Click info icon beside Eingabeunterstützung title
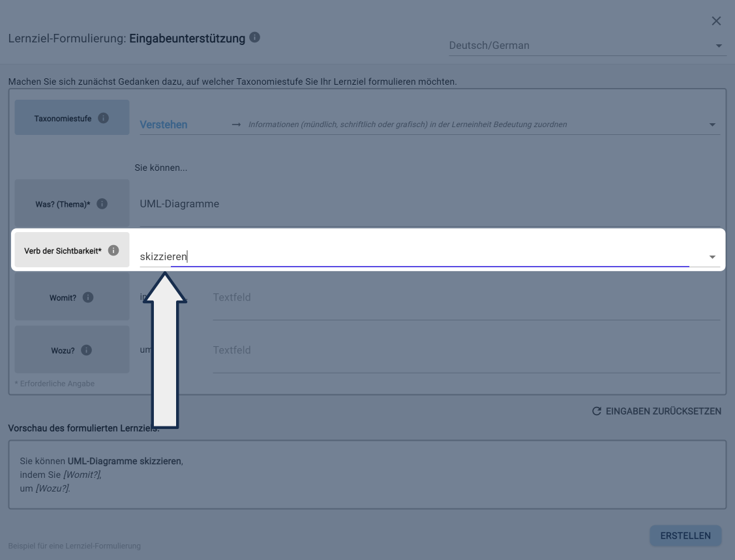The width and height of the screenshot is (735, 560). [255, 38]
